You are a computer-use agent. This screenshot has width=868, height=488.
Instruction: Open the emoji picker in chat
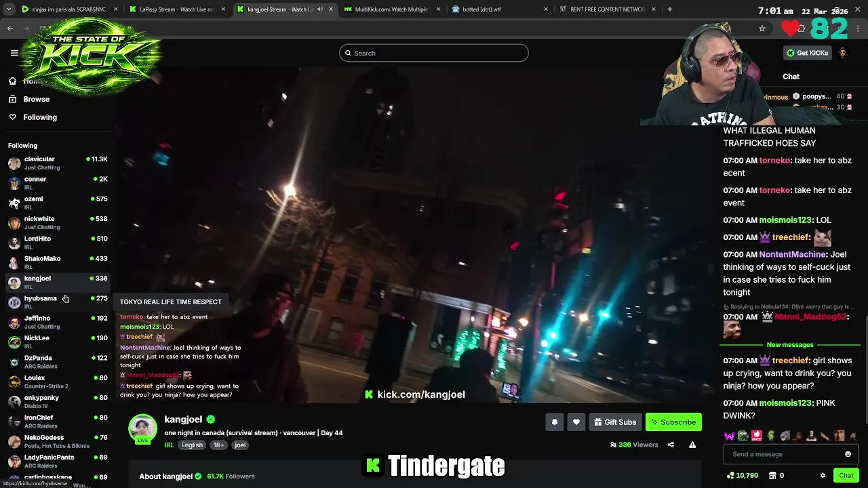[x=848, y=454]
